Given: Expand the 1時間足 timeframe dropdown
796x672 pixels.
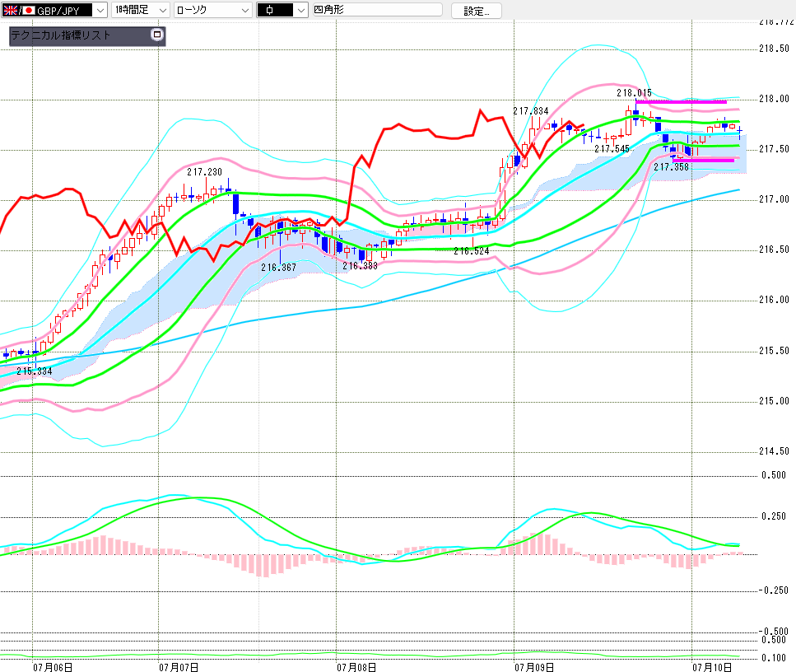Looking at the screenshot, I should pyautogui.click(x=140, y=10).
